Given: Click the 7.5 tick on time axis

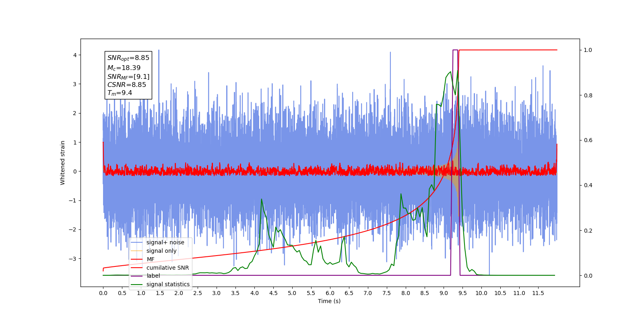Looking at the screenshot, I should tap(387, 293).
